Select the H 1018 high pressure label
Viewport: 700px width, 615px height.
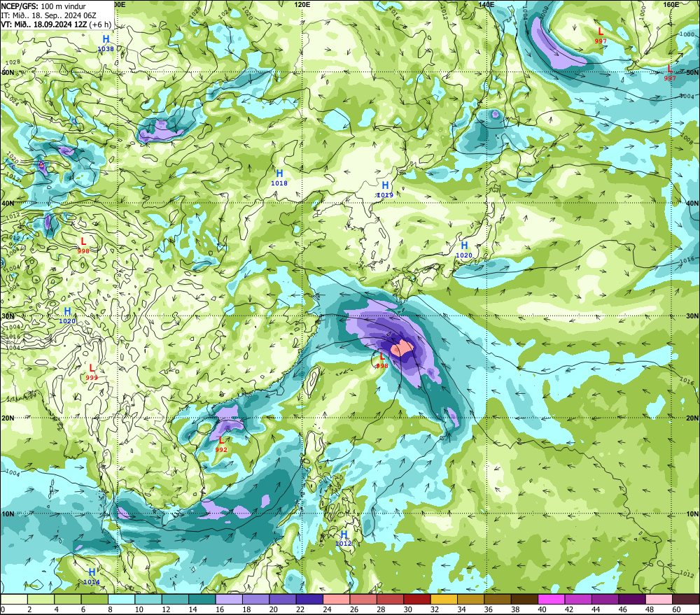279,177
